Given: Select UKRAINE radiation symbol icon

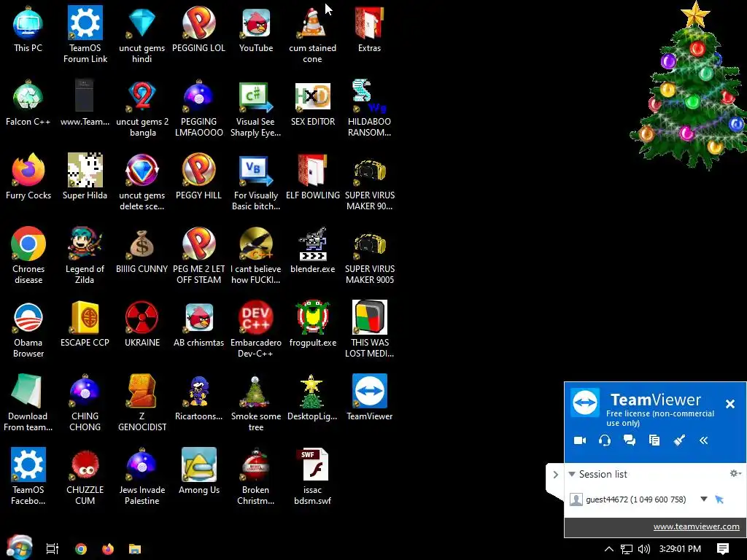Looking at the screenshot, I should (x=142, y=324).
